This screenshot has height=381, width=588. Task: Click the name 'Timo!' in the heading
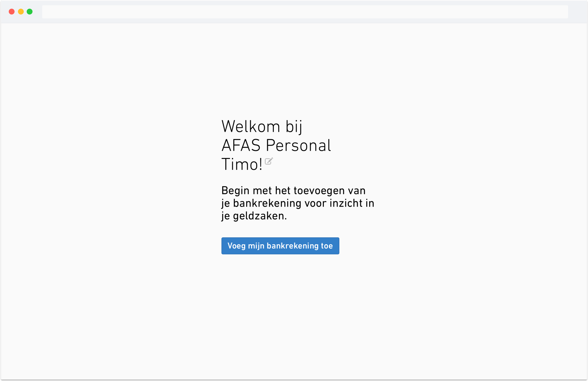point(242,164)
